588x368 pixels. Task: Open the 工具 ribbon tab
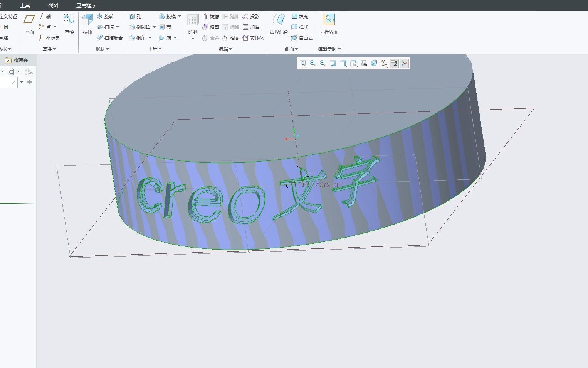click(x=25, y=5)
